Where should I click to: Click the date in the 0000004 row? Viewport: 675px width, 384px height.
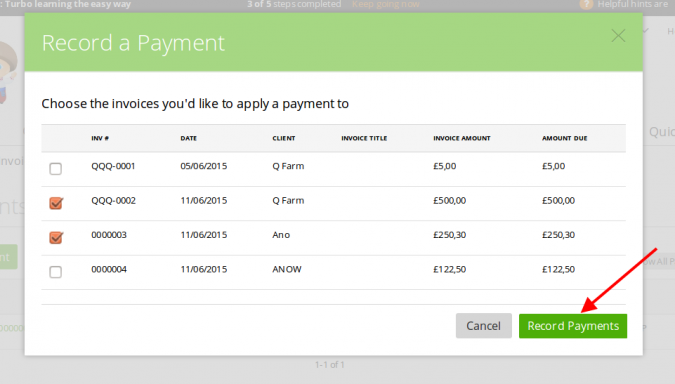pyautogui.click(x=204, y=269)
